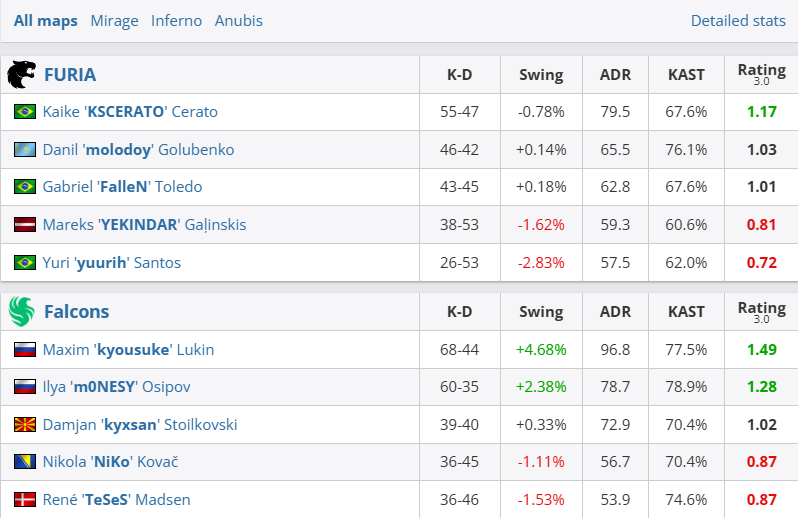Click the Russia flag beside kyousuke

click(x=25, y=350)
